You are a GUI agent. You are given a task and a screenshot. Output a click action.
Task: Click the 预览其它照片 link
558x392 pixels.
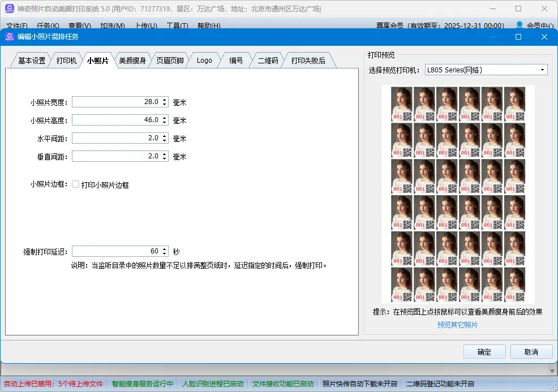point(457,325)
